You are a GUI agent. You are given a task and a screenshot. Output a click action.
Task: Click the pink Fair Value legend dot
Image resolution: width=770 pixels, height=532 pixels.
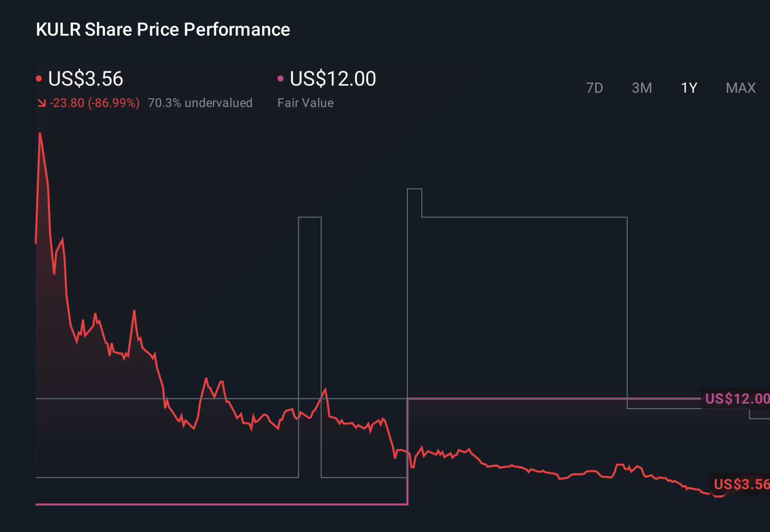(x=280, y=78)
